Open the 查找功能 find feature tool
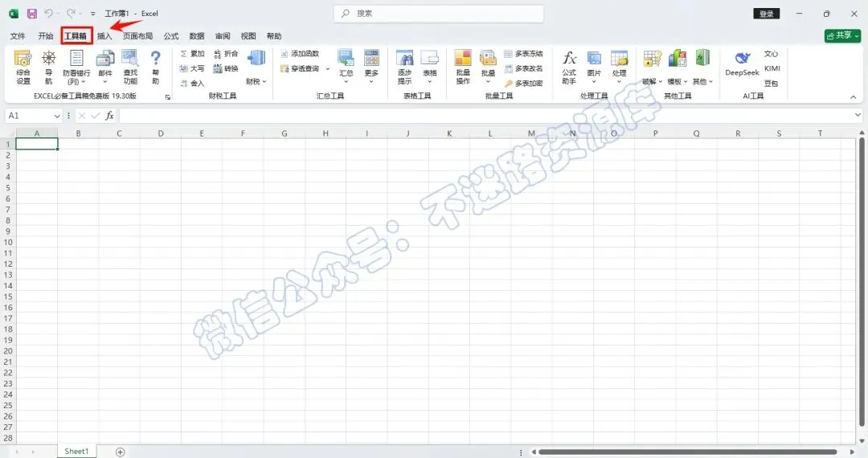868x458 pixels. click(130, 67)
